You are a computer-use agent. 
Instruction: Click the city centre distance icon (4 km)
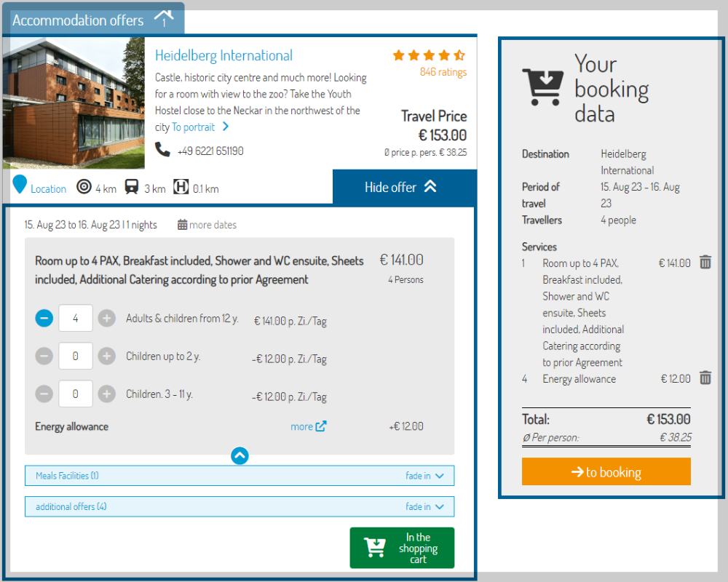pyautogui.click(x=84, y=186)
